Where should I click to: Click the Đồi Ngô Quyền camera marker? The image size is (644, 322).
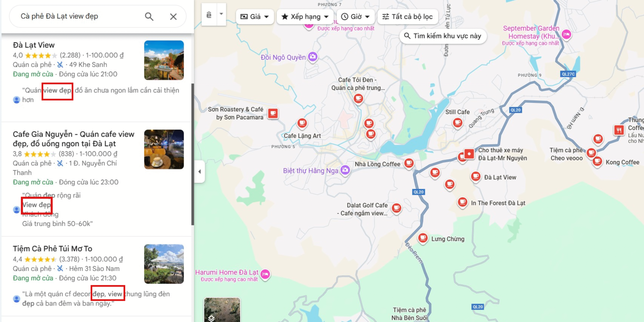[x=313, y=57]
